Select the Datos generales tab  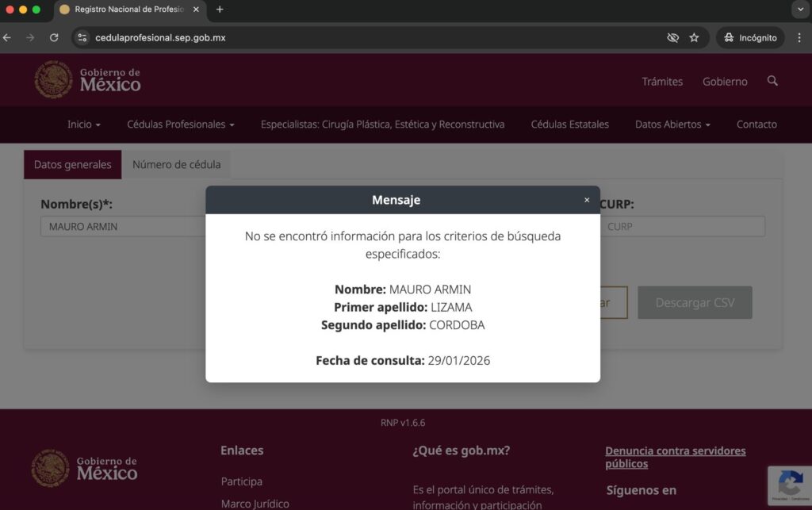point(72,165)
